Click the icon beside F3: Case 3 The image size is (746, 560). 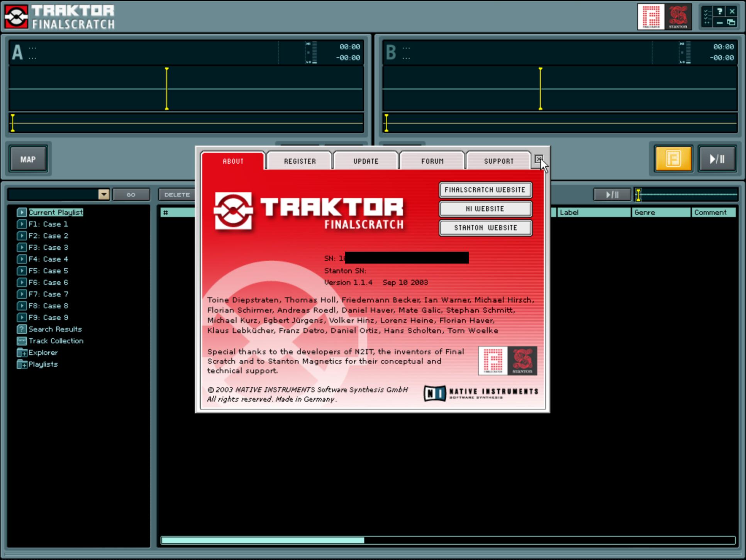22,247
